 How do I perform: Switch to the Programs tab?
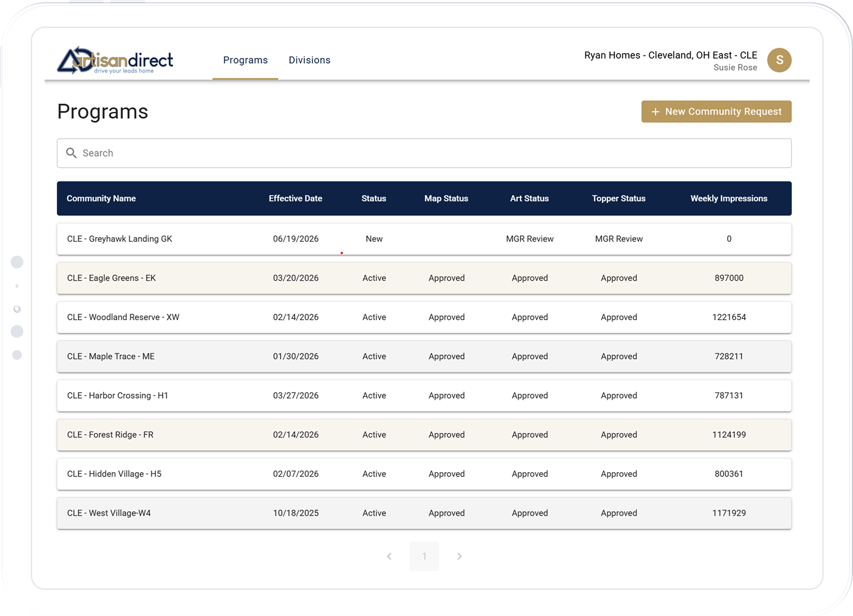(245, 60)
